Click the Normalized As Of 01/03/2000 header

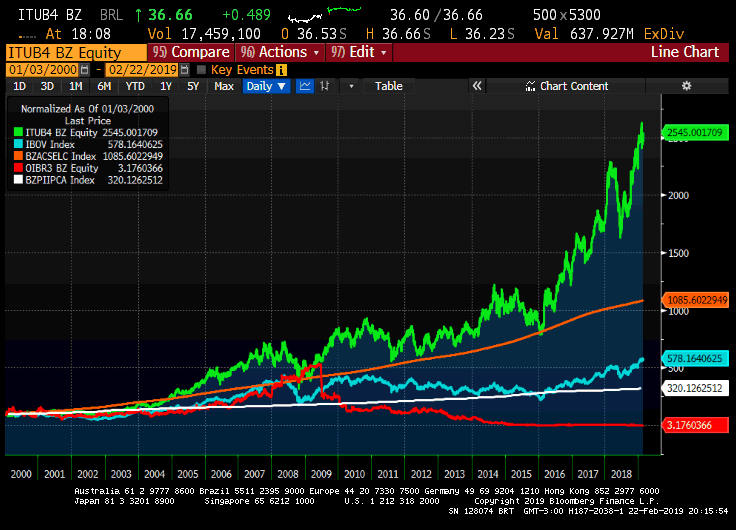pos(87,108)
